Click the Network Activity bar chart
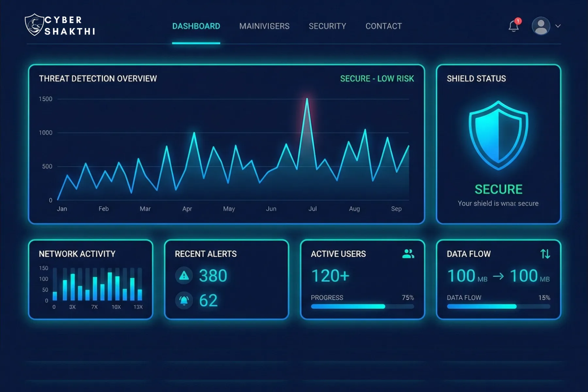Image resolution: width=588 pixels, height=392 pixels. (97, 284)
